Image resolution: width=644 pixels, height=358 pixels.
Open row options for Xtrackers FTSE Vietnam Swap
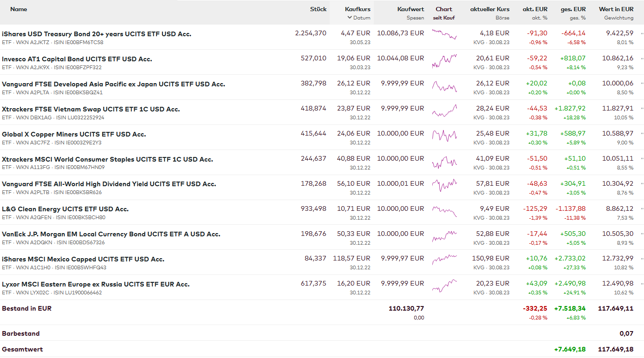pyautogui.click(x=642, y=109)
